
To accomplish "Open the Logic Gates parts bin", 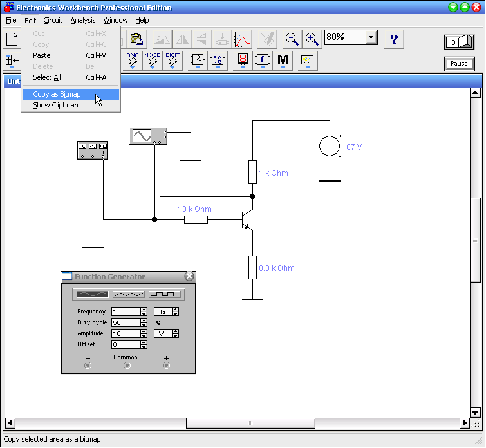I will [198, 61].
